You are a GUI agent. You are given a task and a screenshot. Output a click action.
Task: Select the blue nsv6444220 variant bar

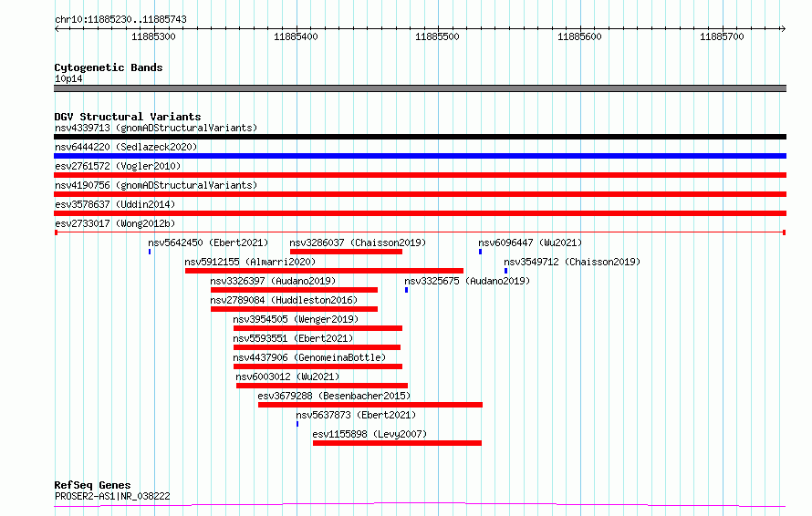420,156
